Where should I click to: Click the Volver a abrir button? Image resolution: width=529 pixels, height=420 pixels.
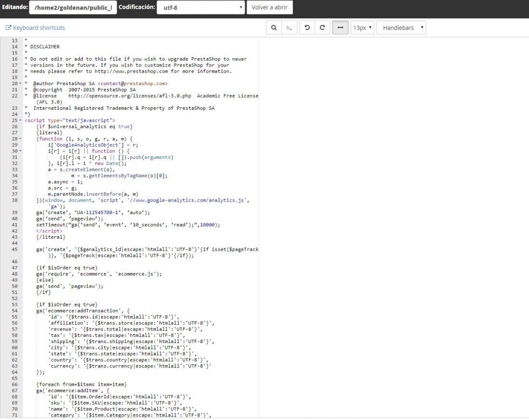pos(270,7)
